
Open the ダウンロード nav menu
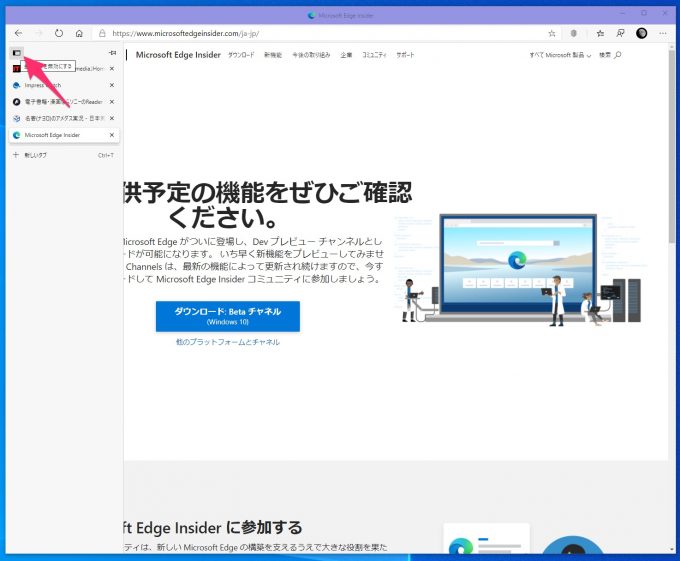coord(241,55)
